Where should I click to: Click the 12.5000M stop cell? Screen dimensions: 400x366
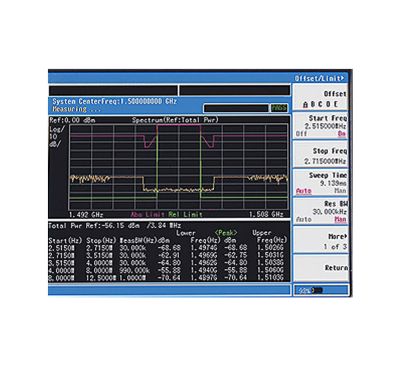101,277
